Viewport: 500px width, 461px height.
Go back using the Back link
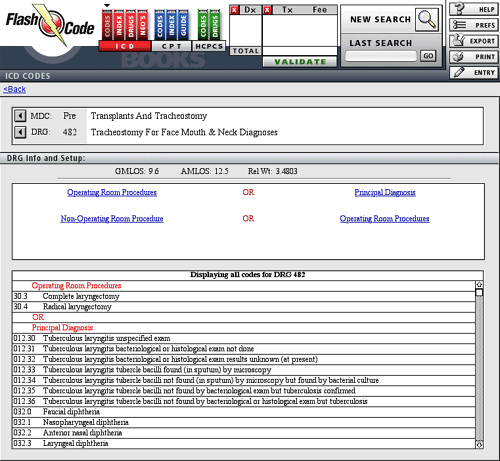pos(15,89)
